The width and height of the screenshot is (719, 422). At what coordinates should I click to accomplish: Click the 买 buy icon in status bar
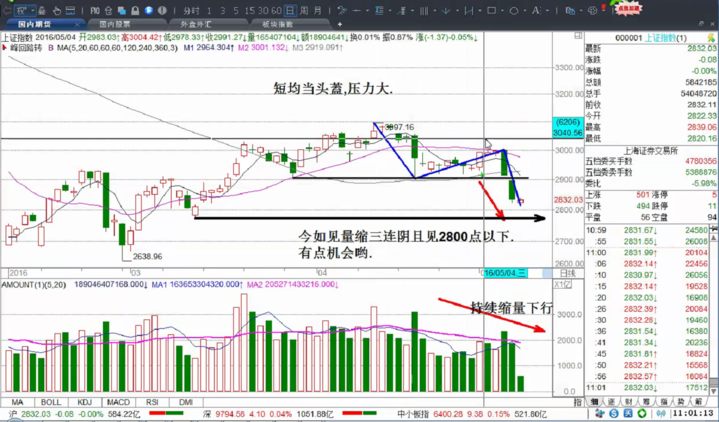(x=628, y=414)
